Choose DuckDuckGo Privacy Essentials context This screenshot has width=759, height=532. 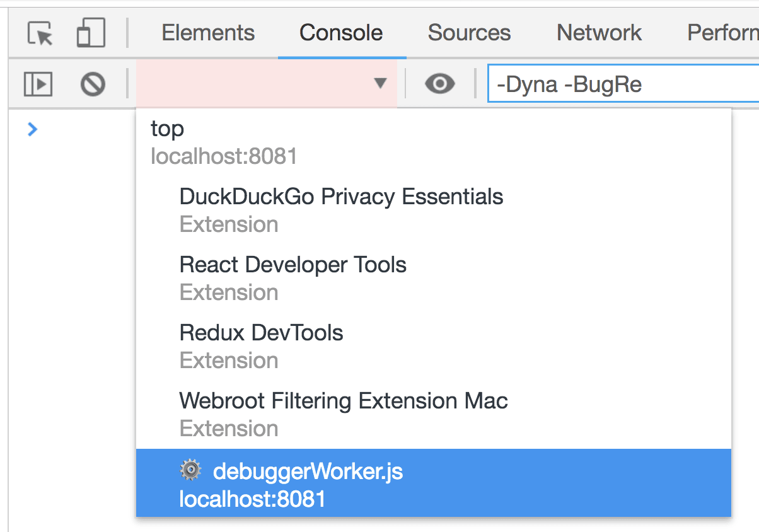click(x=434, y=211)
